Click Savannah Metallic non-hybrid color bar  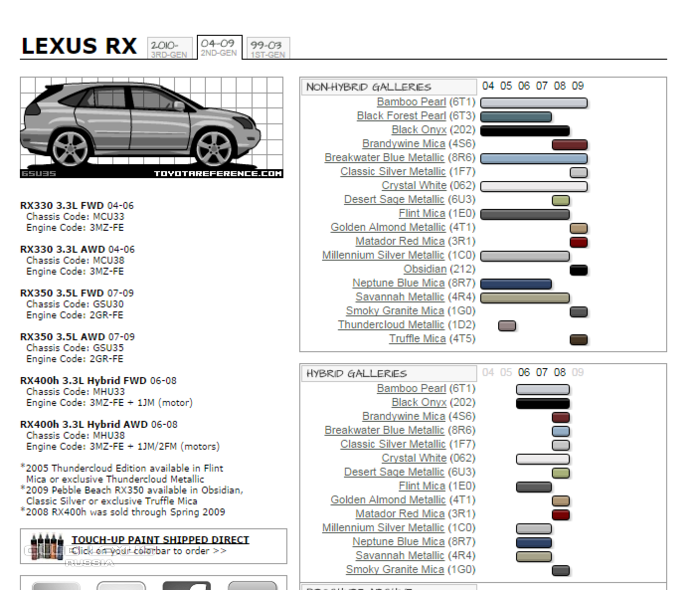[x=525, y=298]
